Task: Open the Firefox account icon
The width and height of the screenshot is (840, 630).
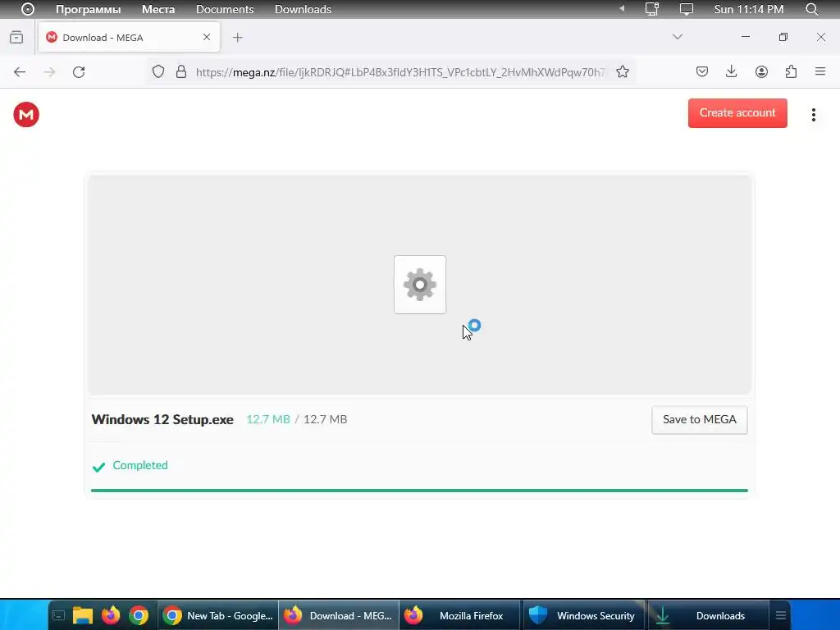Action: click(x=761, y=72)
